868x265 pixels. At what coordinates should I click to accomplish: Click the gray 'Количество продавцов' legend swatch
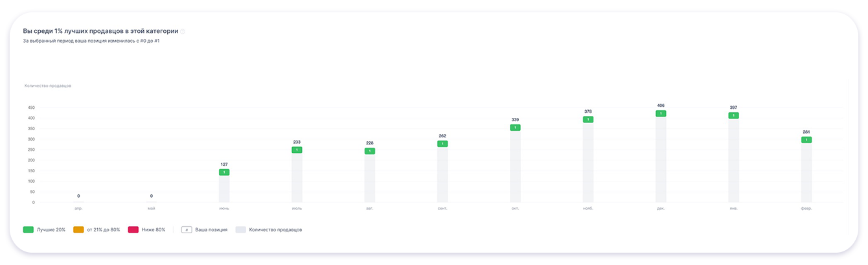pos(240,229)
